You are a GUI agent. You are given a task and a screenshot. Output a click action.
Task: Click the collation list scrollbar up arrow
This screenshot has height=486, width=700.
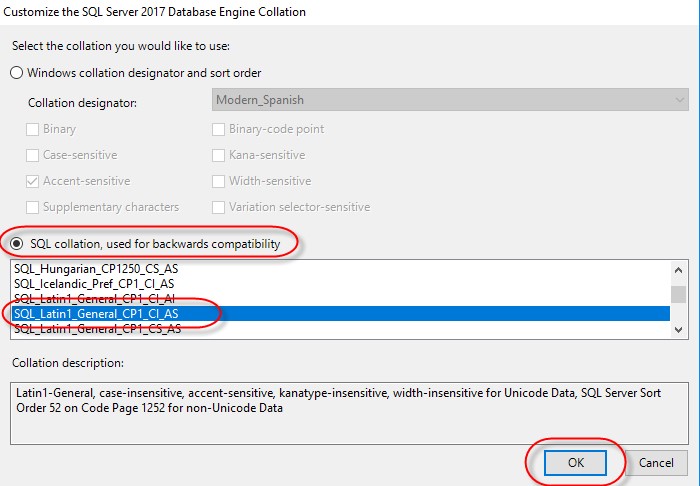679,270
